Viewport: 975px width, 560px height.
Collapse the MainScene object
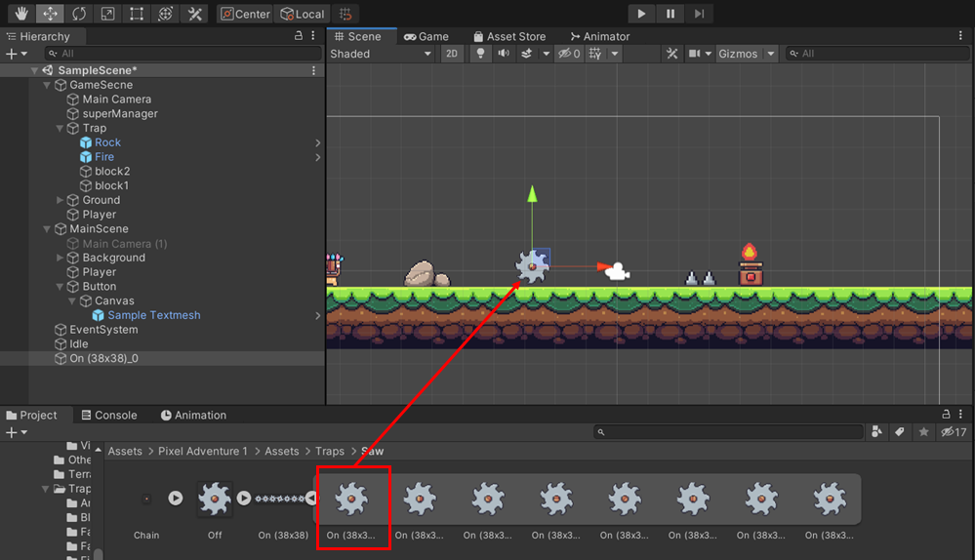pos(47,228)
